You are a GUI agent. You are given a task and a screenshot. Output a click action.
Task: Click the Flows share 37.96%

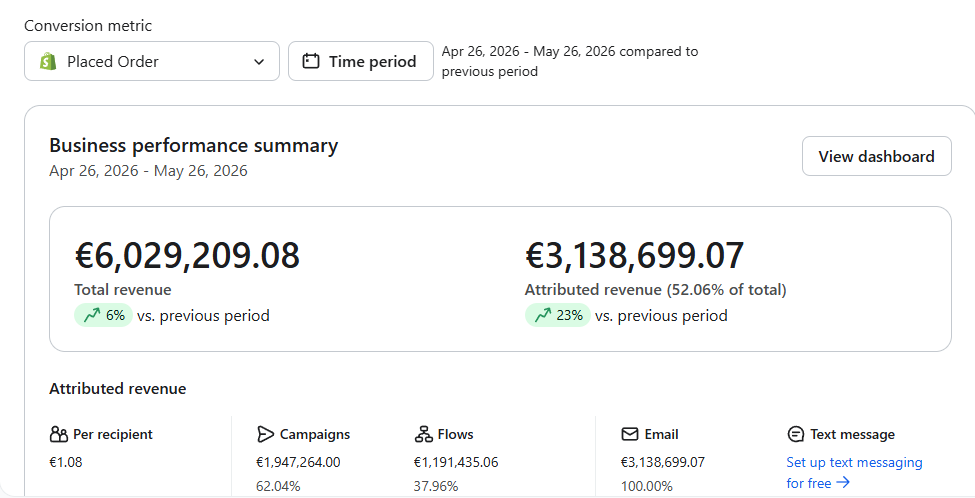pyautogui.click(x=436, y=486)
